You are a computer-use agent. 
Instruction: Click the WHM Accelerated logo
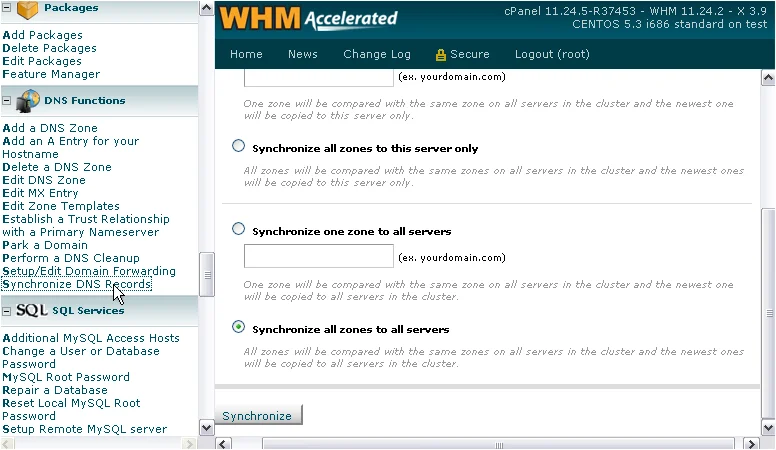308,18
